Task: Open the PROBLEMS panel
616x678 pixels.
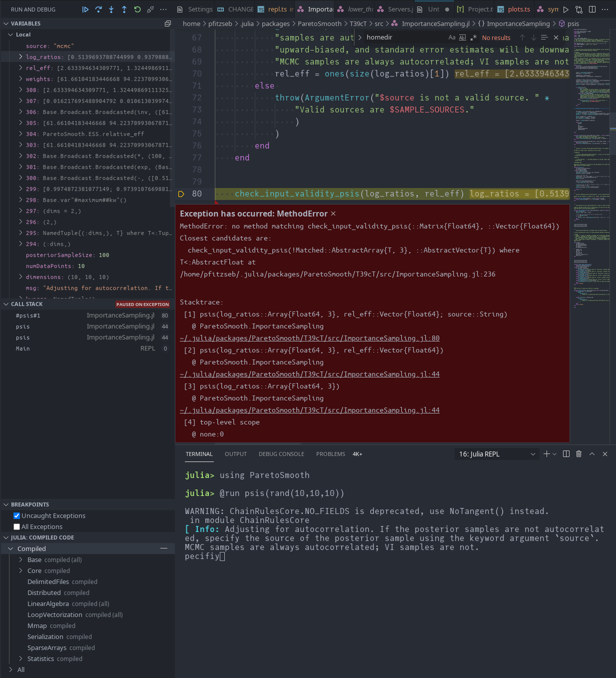Action: (330, 454)
